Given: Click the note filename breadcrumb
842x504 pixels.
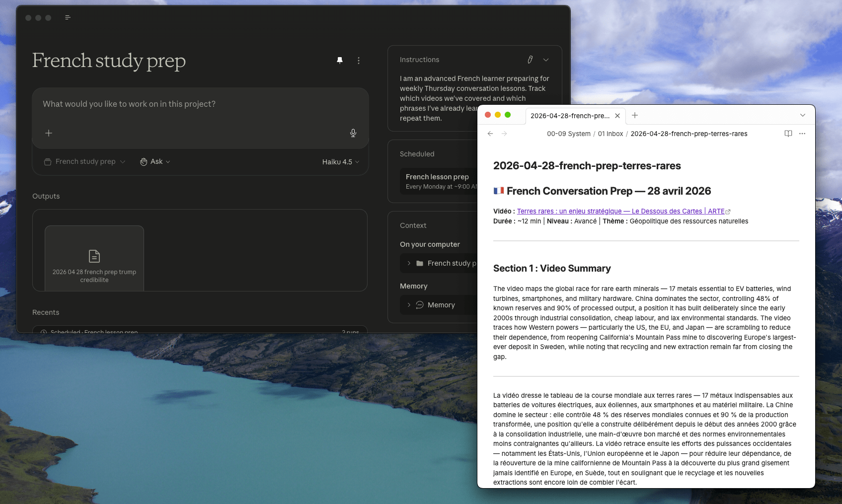Looking at the screenshot, I should [689, 134].
